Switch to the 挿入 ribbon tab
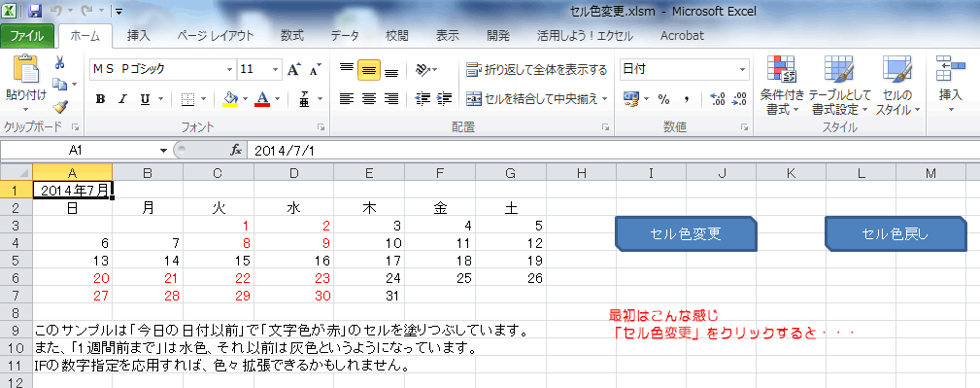The width and height of the screenshot is (980, 388). tap(139, 36)
